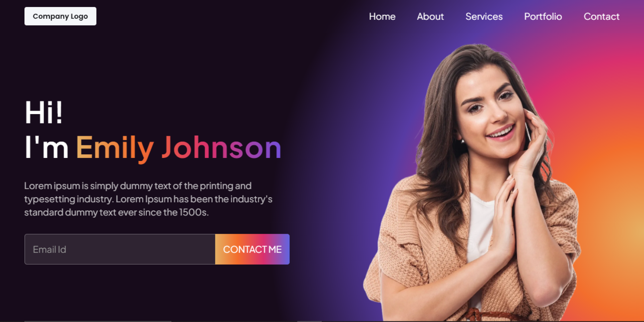Click the paragraph line ending with "1500s."
644x322 pixels.
coord(116,212)
